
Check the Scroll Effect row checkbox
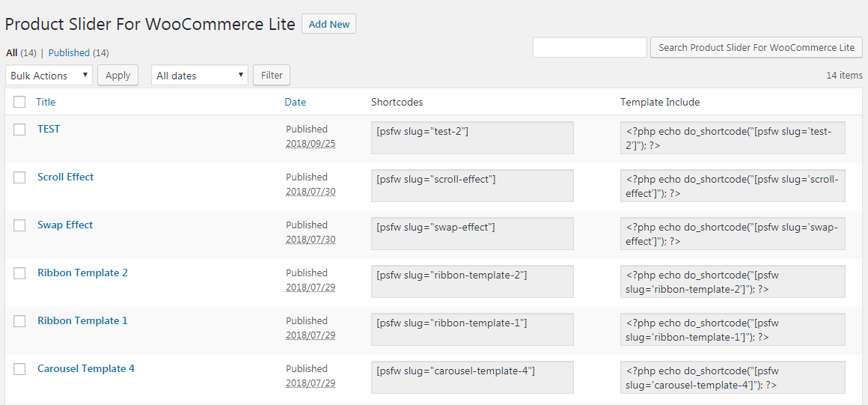click(x=20, y=177)
